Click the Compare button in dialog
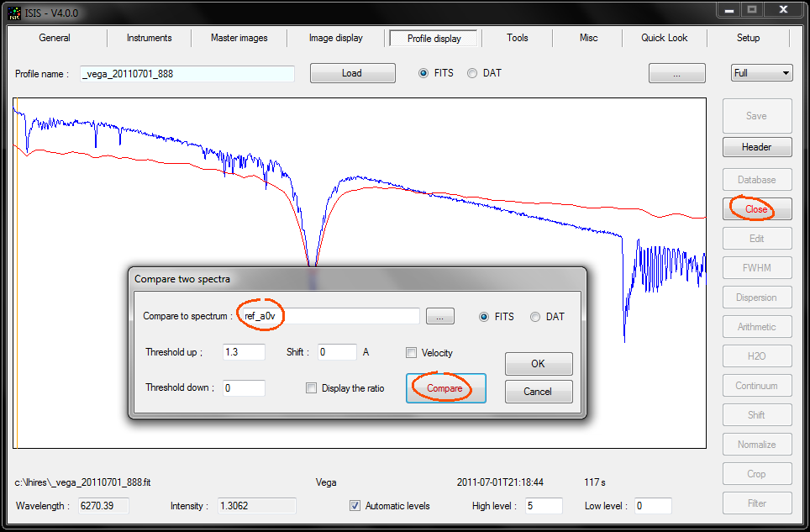The width and height of the screenshot is (810, 532). point(445,388)
